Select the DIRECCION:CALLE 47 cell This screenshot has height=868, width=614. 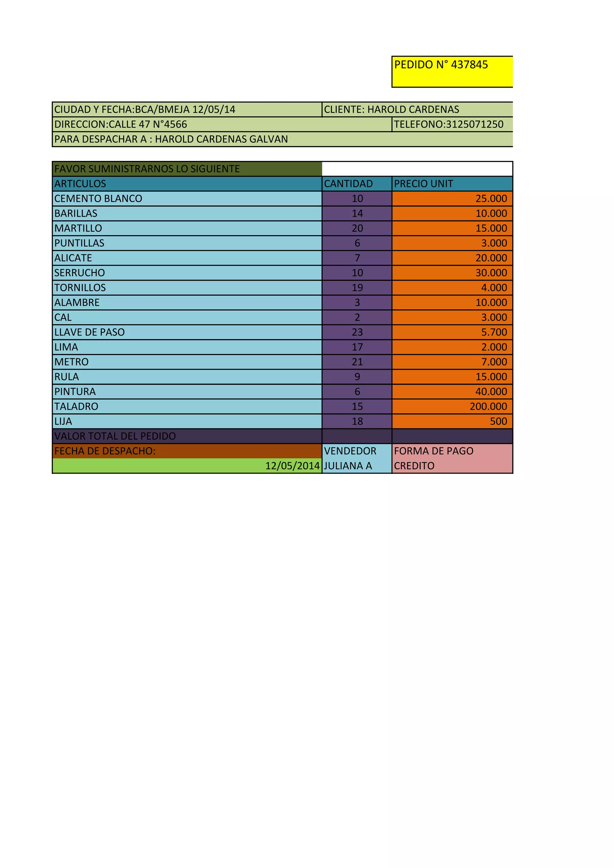[222, 124]
